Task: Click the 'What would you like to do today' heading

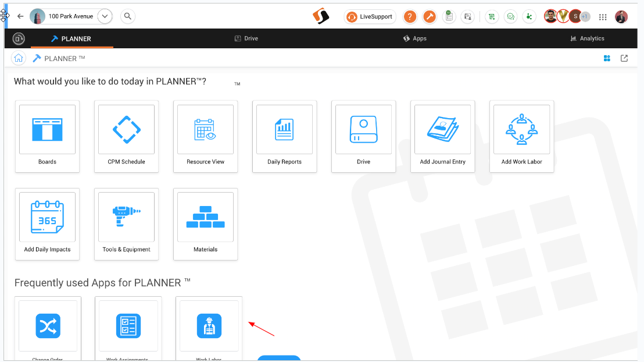Action: pos(110,81)
